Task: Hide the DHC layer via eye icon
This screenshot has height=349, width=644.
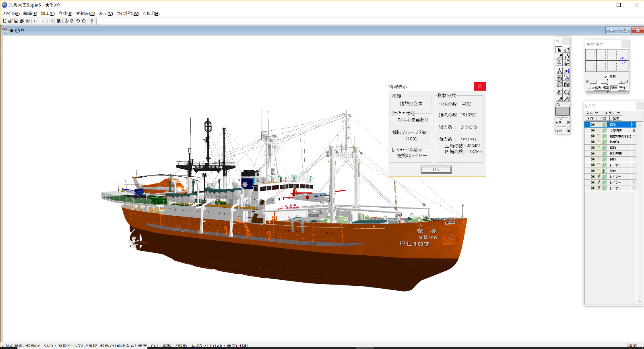Action: (x=593, y=159)
